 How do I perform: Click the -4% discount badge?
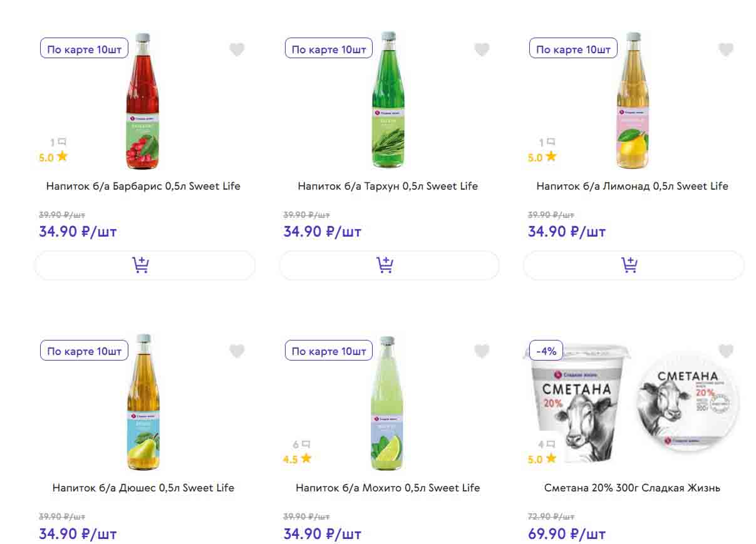(x=547, y=351)
